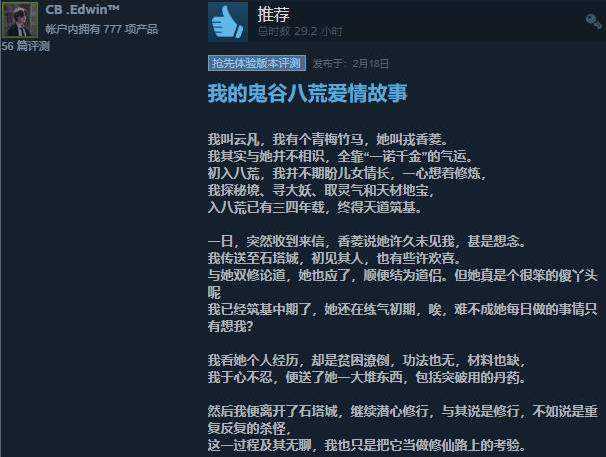Click the 发布于 2月18日 post date
The width and height of the screenshot is (606, 457).
pyautogui.click(x=351, y=63)
